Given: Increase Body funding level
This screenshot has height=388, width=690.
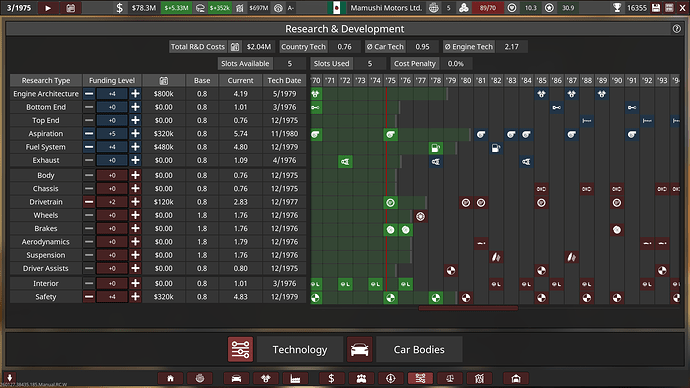Looking at the screenshot, I should pyautogui.click(x=136, y=175).
